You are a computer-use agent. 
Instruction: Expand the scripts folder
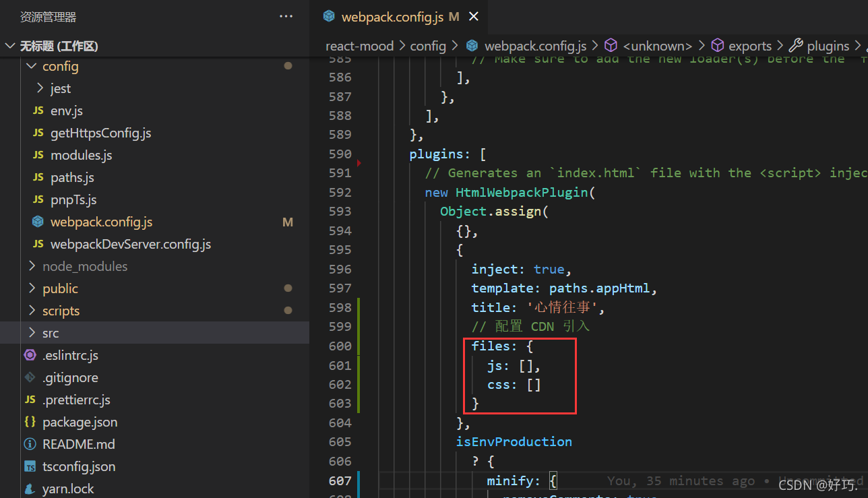coord(31,311)
